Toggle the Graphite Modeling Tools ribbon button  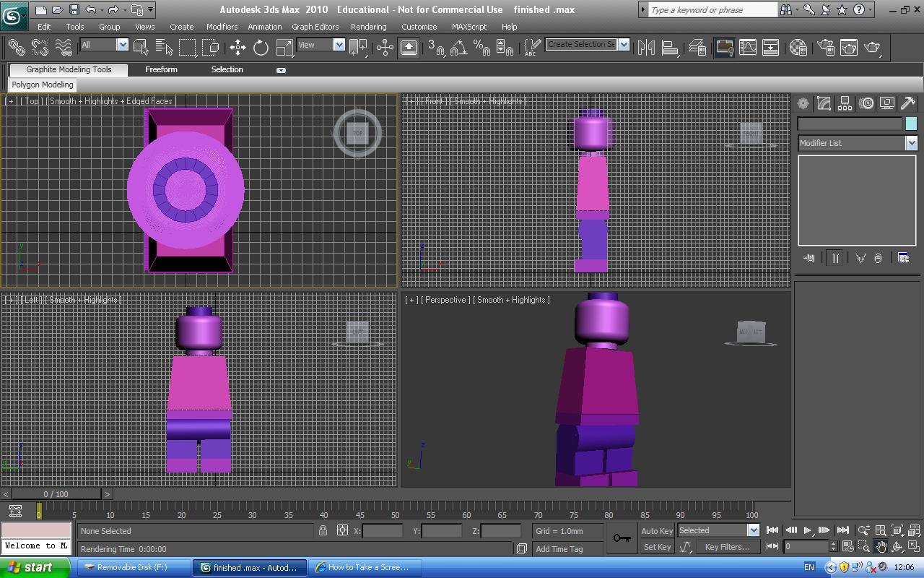click(x=724, y=48)
